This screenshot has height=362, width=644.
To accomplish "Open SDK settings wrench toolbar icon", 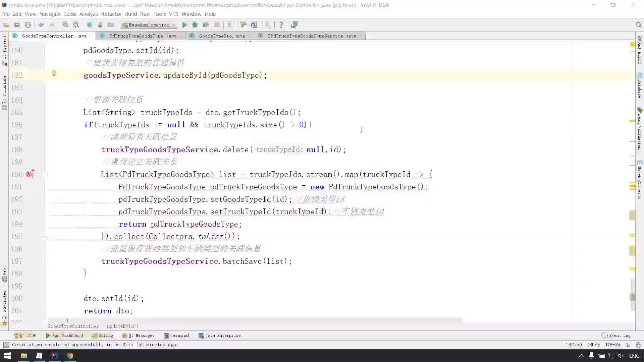I will pyautogui.click(x=244, y=25).
